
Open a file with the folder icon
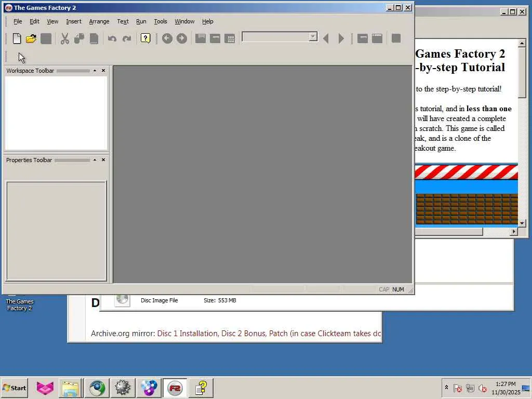[31, 38]
